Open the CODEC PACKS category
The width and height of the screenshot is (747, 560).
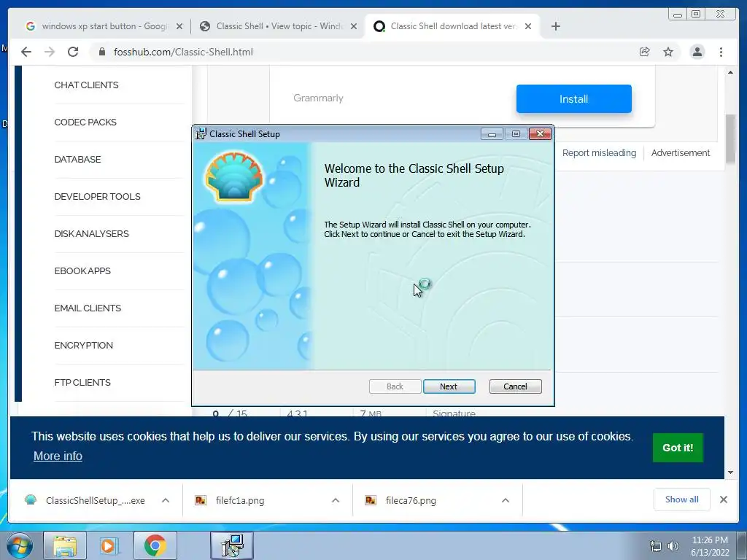[x=85, y=122]
